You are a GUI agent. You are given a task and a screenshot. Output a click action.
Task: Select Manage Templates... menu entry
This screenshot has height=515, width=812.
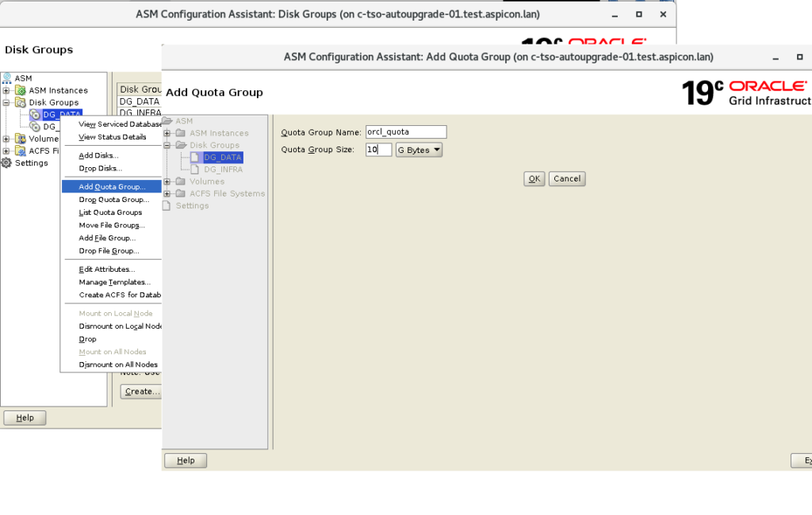[112, 282]
